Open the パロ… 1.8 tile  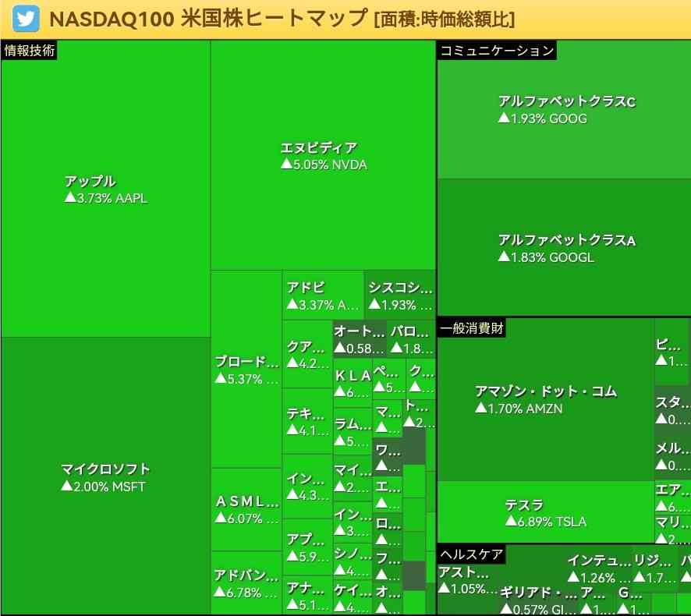click(x=411, y=339)
